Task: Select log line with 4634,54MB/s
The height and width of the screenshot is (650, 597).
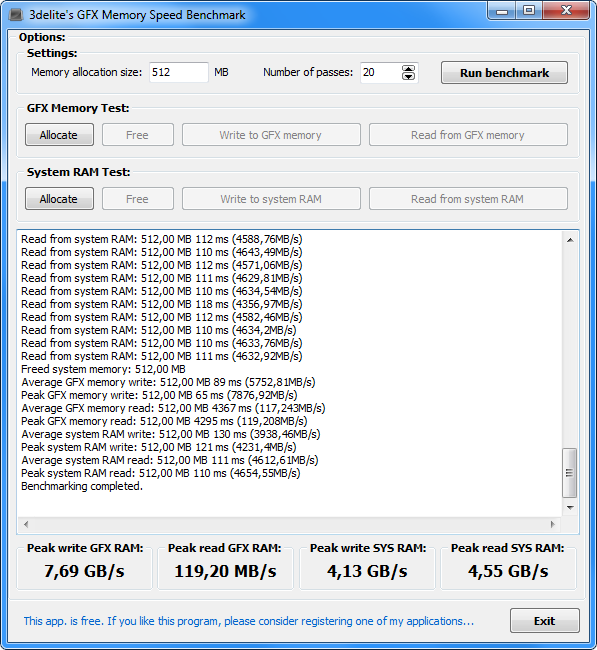Action: 162,291
